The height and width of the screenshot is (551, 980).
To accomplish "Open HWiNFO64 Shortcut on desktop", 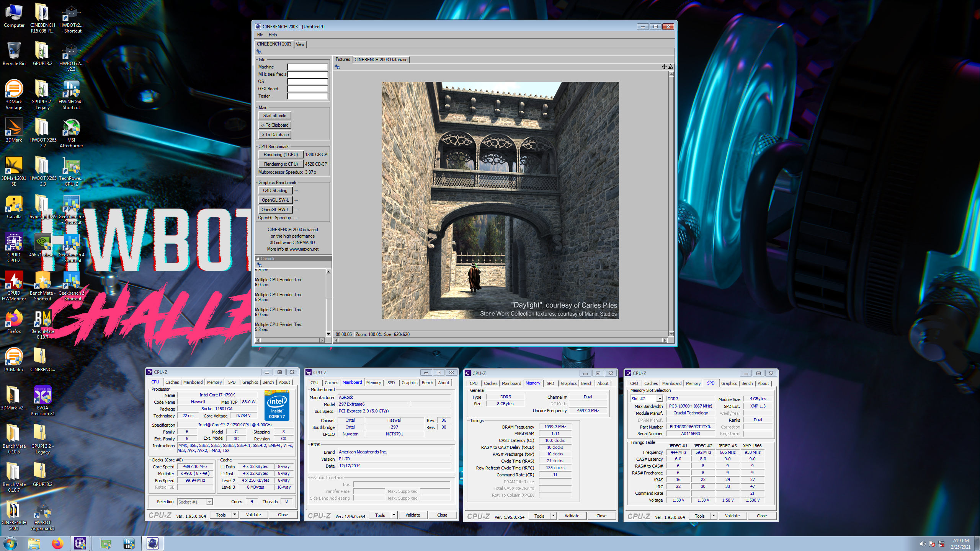I will coord(71,95).
